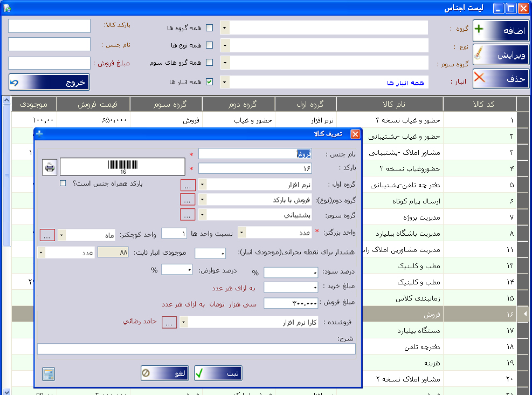Select row دستگاه بیلیارد
The image size is (532, 395).
(439, 330)
